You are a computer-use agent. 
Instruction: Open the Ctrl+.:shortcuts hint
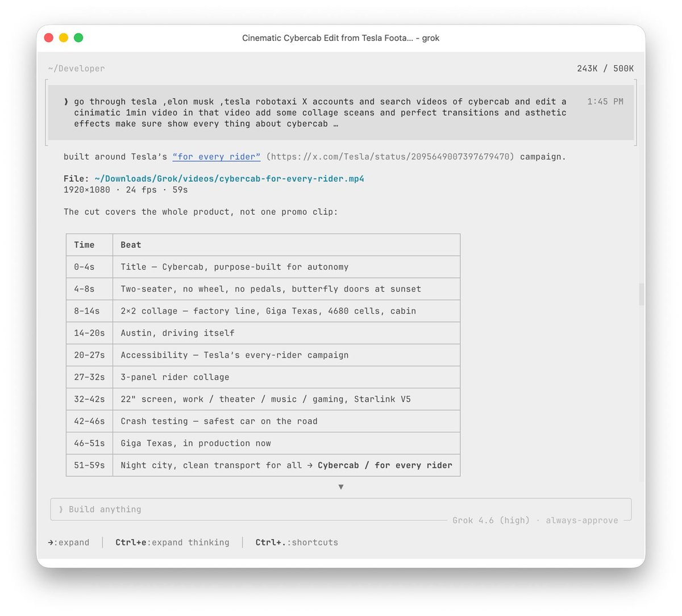[x=297, y=543]
